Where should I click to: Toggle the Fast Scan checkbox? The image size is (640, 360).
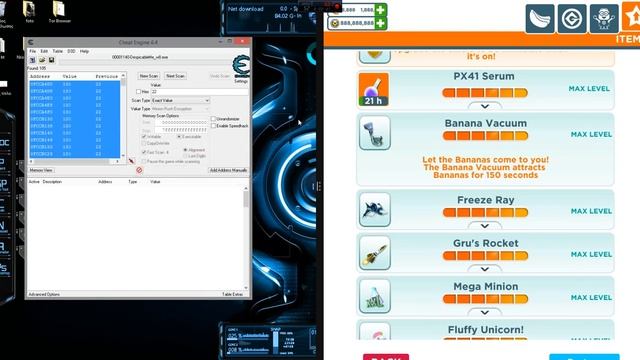point(144,152)
